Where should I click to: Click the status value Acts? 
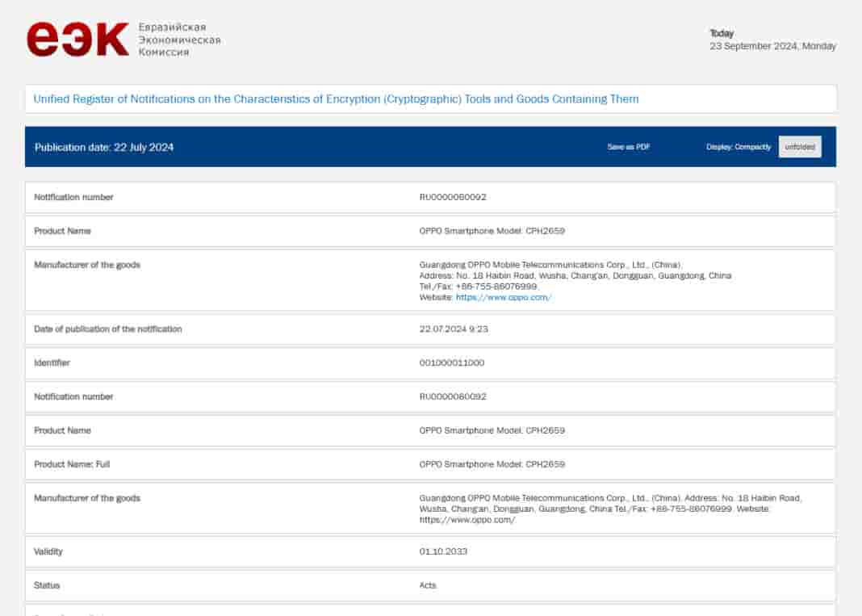[428, 585]
